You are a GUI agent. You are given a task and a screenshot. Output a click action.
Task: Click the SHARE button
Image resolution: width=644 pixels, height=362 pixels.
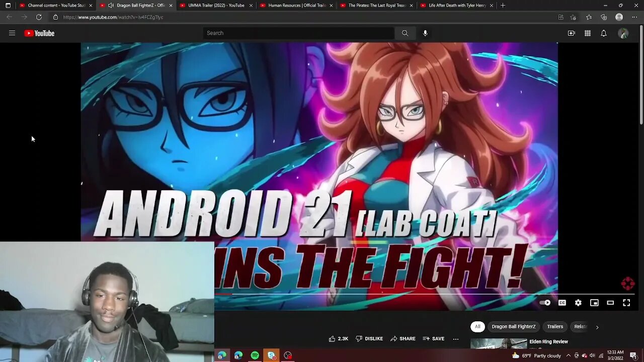pyautogui.click(x=403, y=339)
